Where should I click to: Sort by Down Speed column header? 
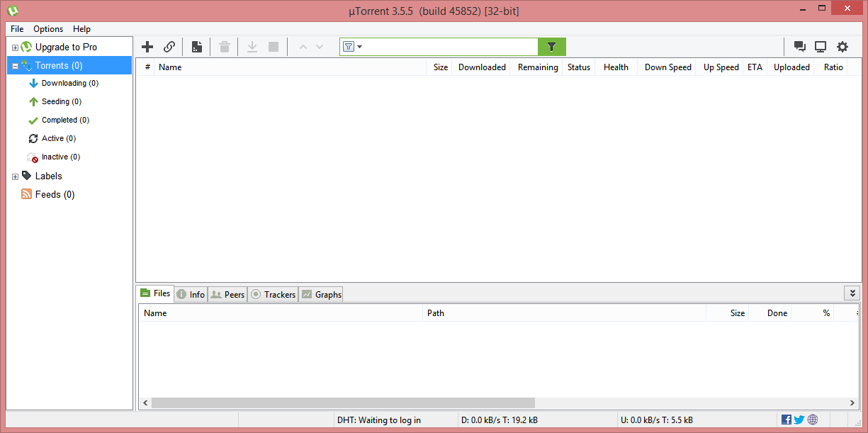click(667, 67)
